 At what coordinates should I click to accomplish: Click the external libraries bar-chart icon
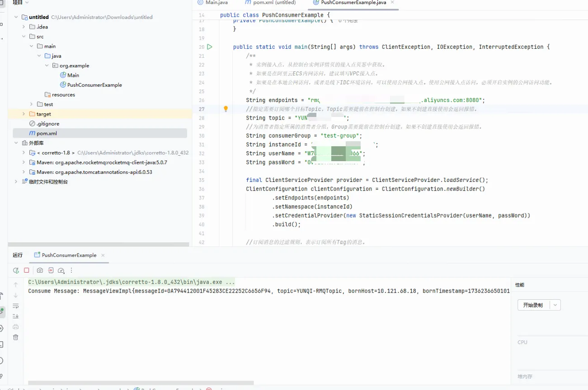click(25, 143)
